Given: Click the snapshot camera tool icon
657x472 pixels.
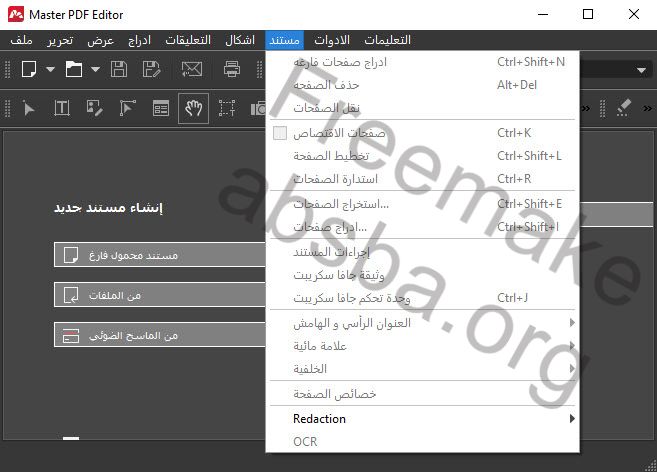Looking at the screenshot, I should coord(258,109).
